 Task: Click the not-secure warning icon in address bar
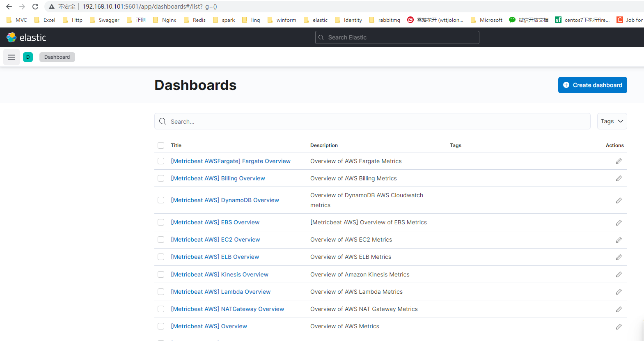click(x=52, y=7)
